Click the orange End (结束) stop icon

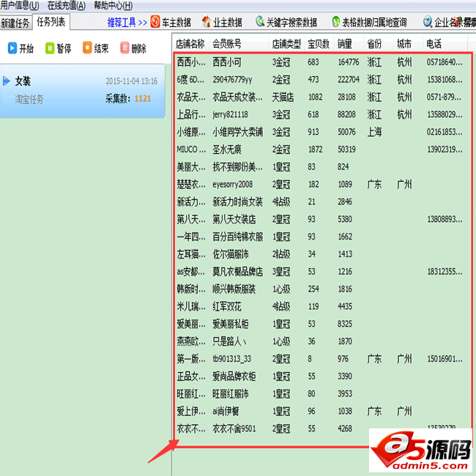point(87,48)
